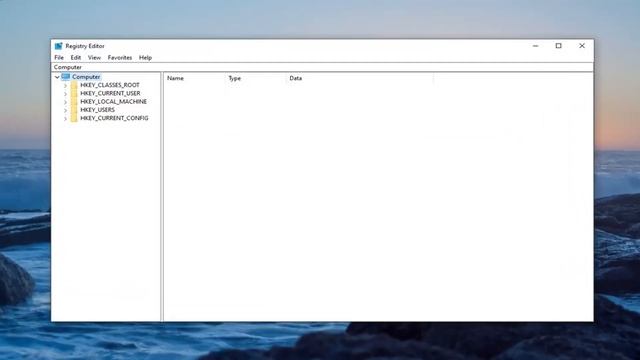Expand the HKEY_LOCAL_MACHINE key

click(65, 102)
